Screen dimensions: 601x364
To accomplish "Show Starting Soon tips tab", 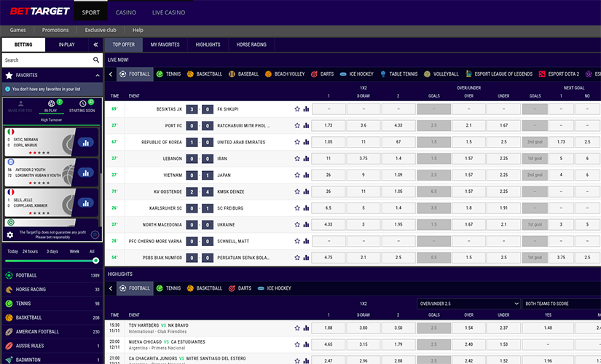I will tap(82, 106).
